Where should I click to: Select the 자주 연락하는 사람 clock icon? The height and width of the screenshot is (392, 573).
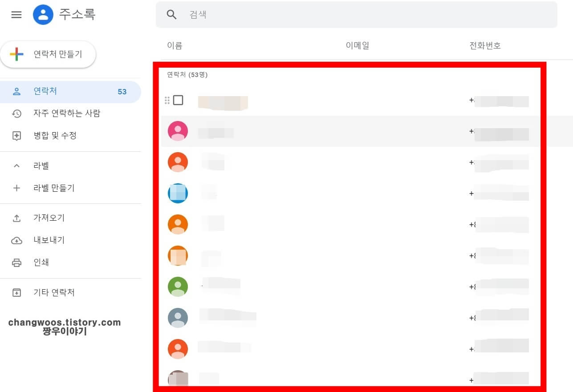tap(16, 113)
